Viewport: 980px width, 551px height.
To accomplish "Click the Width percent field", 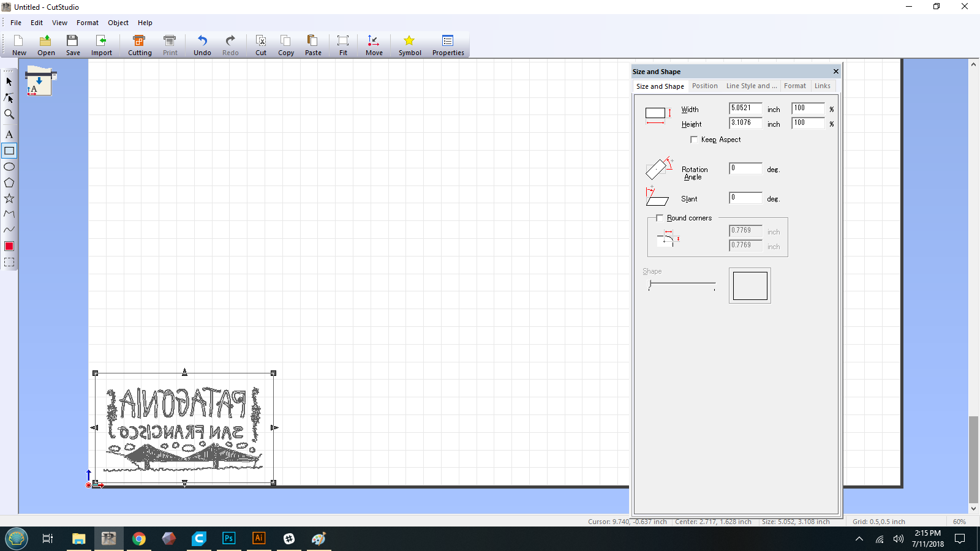I will (x=808, y=108).
